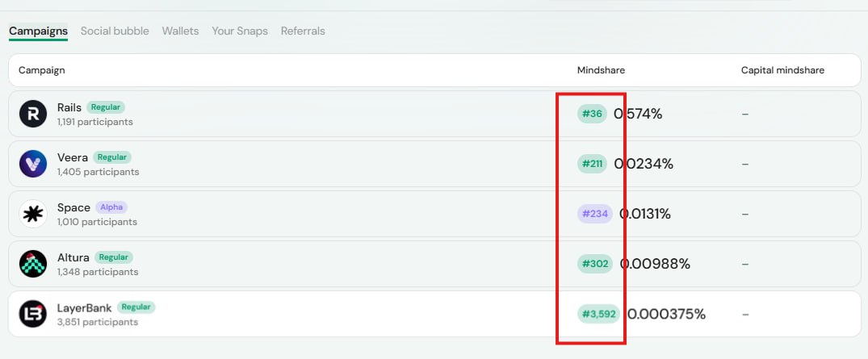This screenshot has width=868, height=359.
Task: Click the Regular badge next to Altura
Action: (114, 257)
